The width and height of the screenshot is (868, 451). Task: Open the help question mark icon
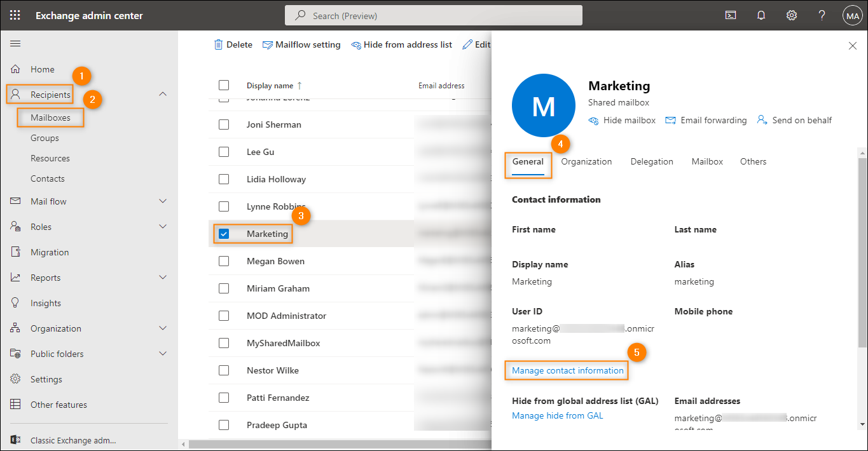[x=822, y=15]
